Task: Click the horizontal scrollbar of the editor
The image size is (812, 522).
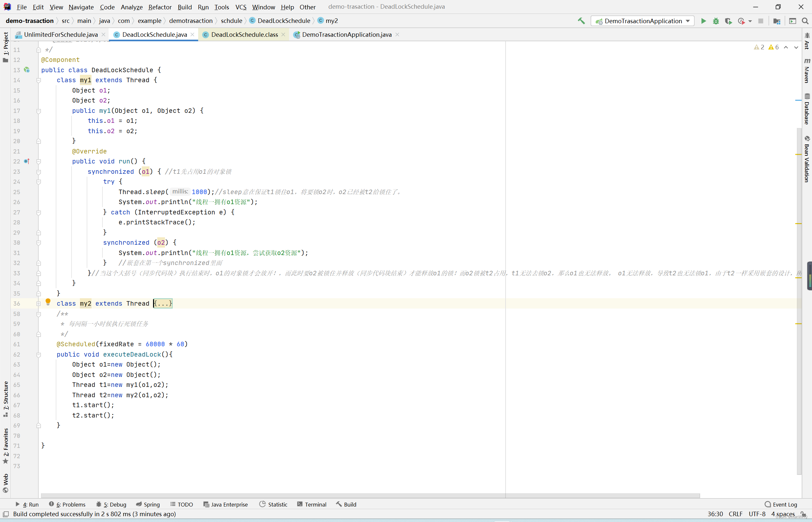Action: 369,496
